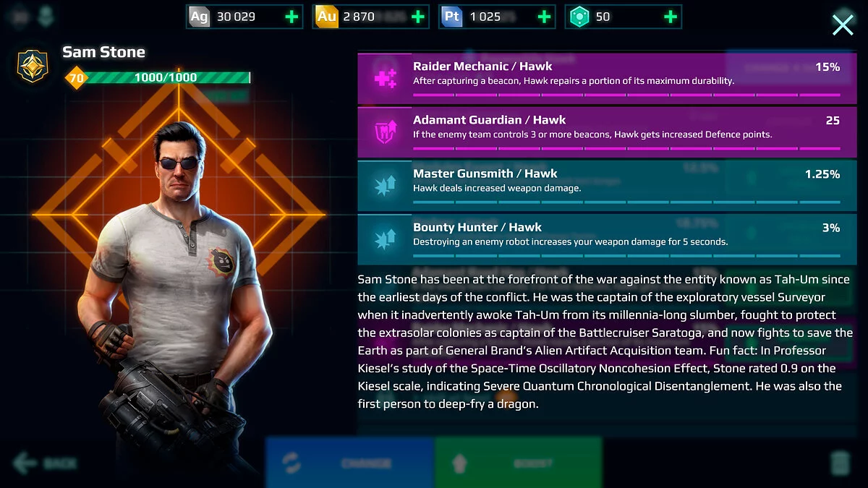Image resolution: width=868 pixels, height=488 pixels.
Task: Add more cyan hexagon currency plus icon
Action: pos(671,17)
